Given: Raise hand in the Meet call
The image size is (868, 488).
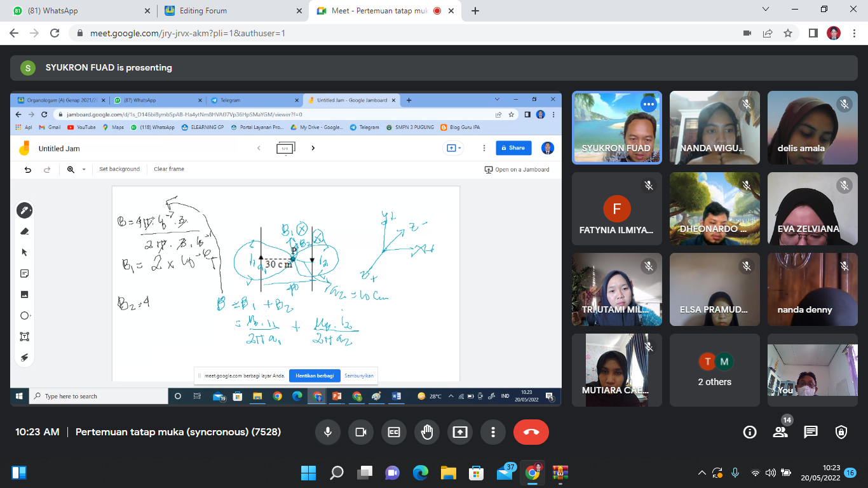Looking at the screenshot, I should click(x=427, y=432).
